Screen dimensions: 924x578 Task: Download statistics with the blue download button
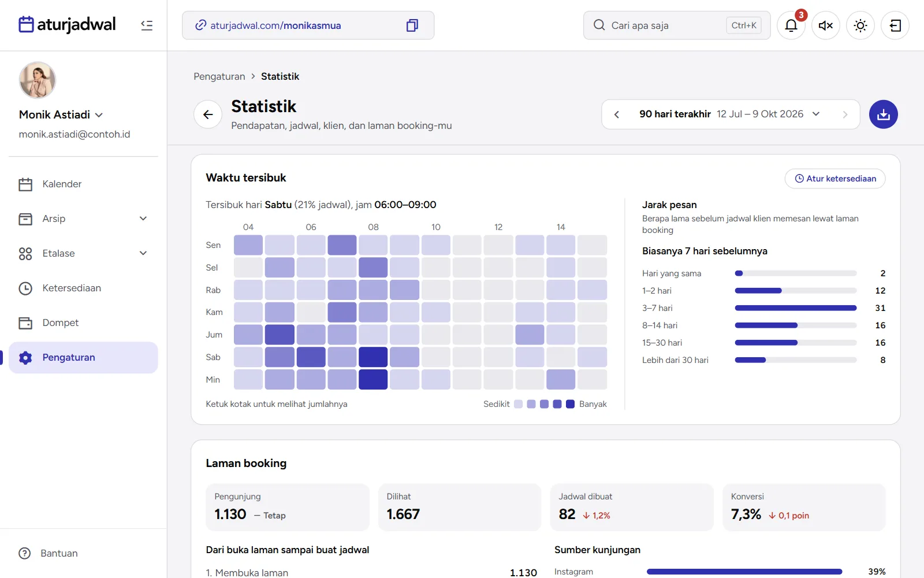[x=884, y=114]
